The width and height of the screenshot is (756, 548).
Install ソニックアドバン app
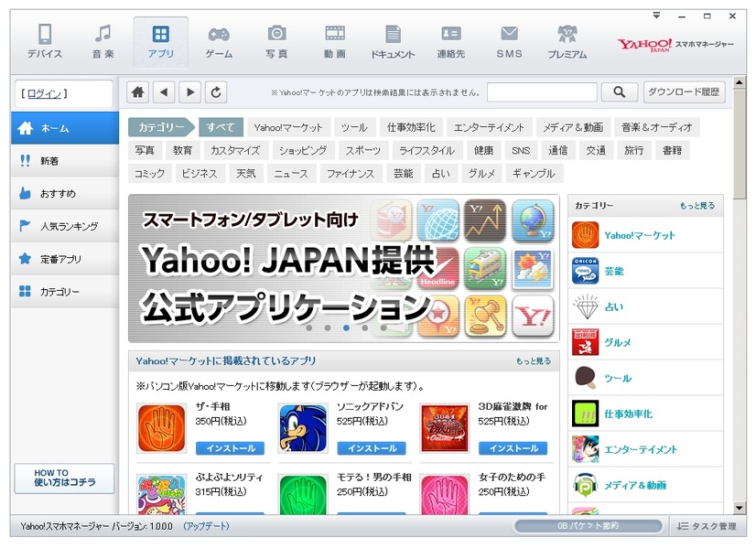(372, 448)
